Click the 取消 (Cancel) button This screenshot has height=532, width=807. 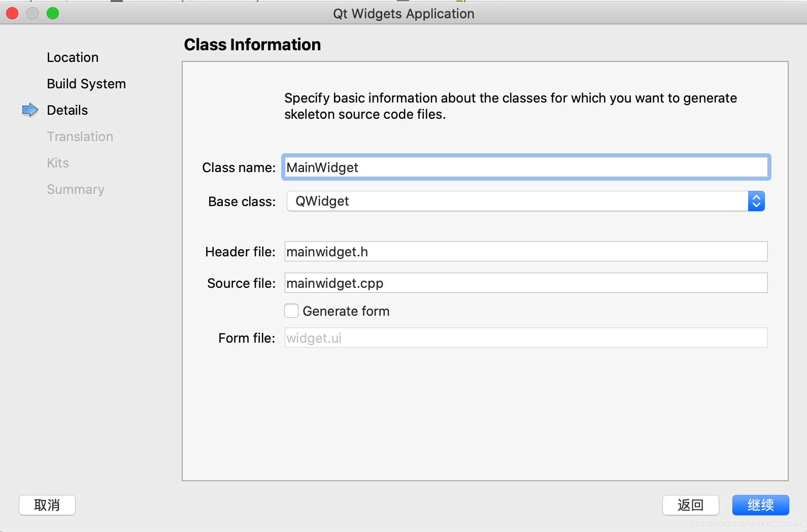47,505
